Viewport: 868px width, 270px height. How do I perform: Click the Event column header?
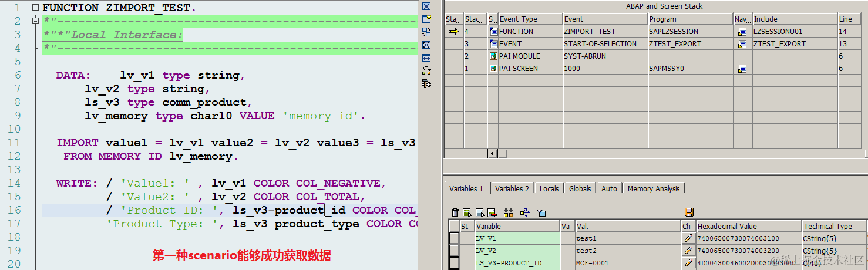[604, 19]
